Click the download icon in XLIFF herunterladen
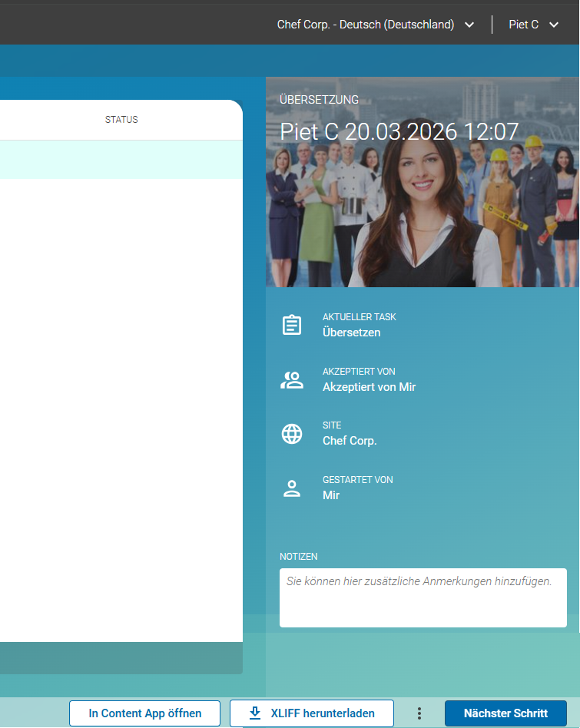The height and width of the screenshot is (728, 580). click(255, 713)
